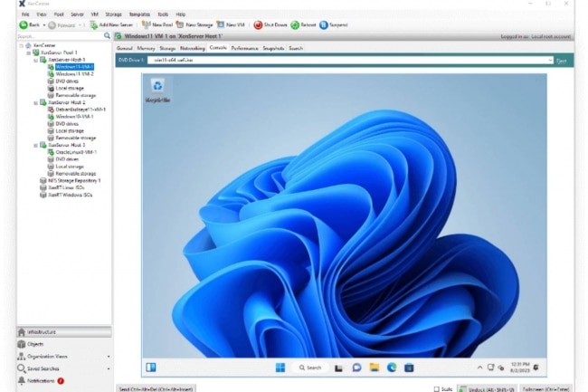Select XenRT Windows ISOs repository
Viewport: 588px width, 392px height.
71,195
